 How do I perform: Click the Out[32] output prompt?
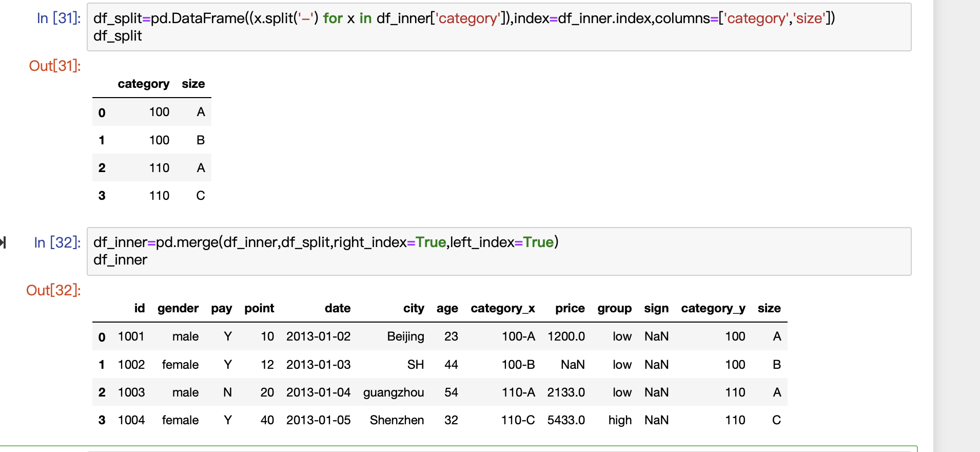click(x=53, y=290)
